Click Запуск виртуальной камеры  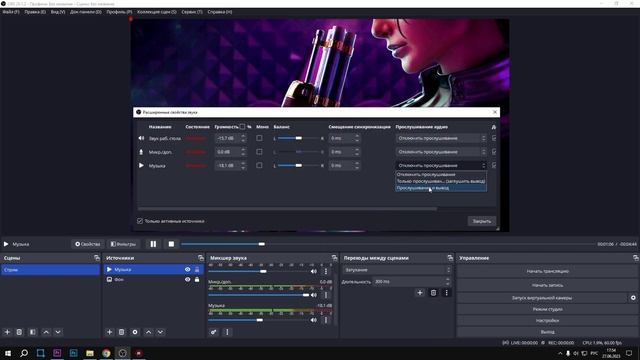(542, 298)
